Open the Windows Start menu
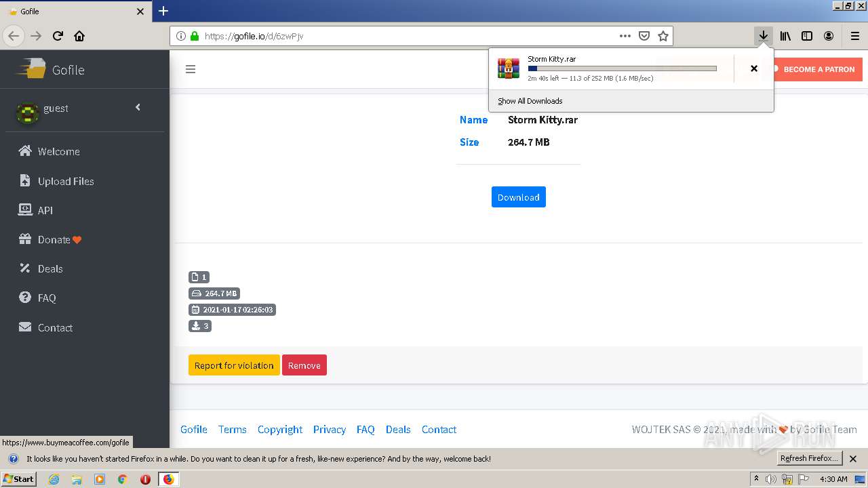Image resolution: width=868 pixels, height=488 pixels. [19, 479]
